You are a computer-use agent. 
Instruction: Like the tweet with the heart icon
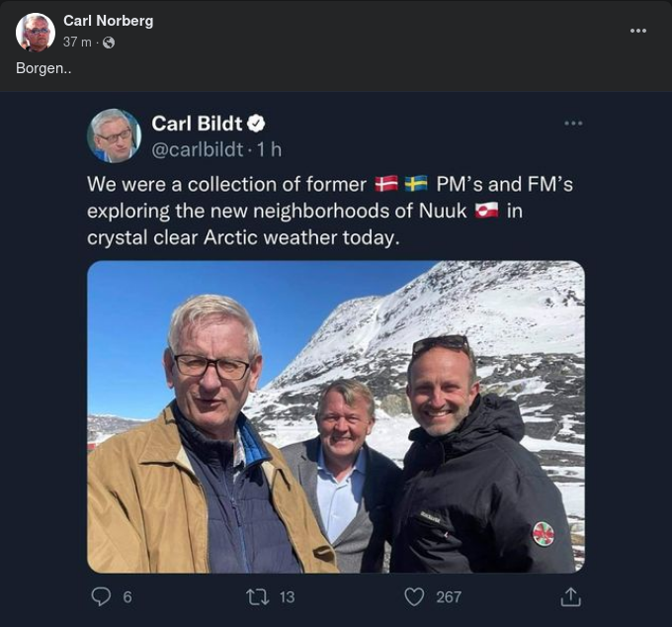(415, 596)
